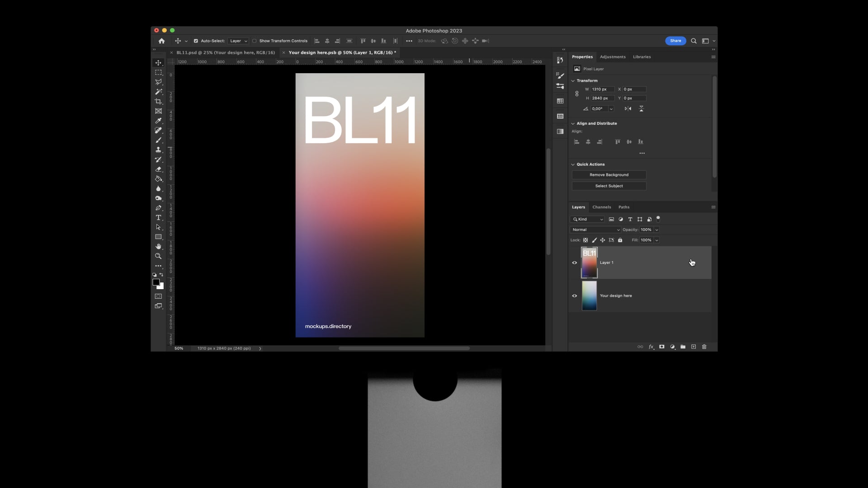Select the Type tool
The width and height of the screenshot is (868, 488).
pyautogui.click(x=158, y=217)
